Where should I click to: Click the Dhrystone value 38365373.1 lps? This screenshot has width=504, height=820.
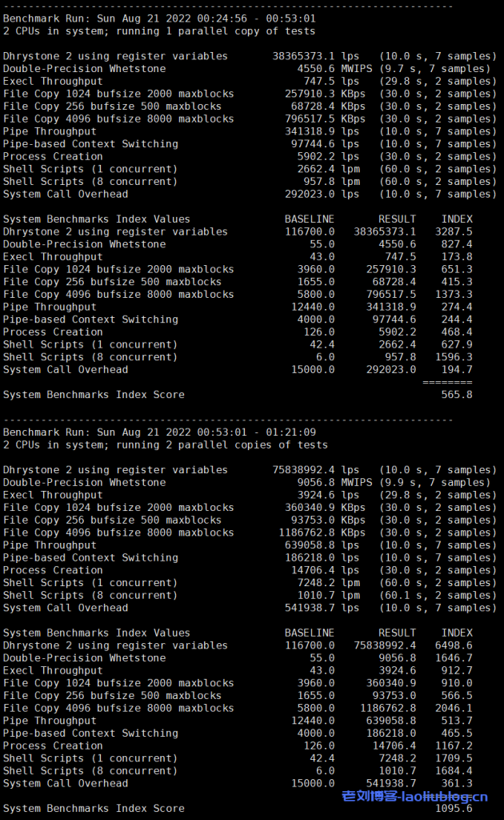304,56
